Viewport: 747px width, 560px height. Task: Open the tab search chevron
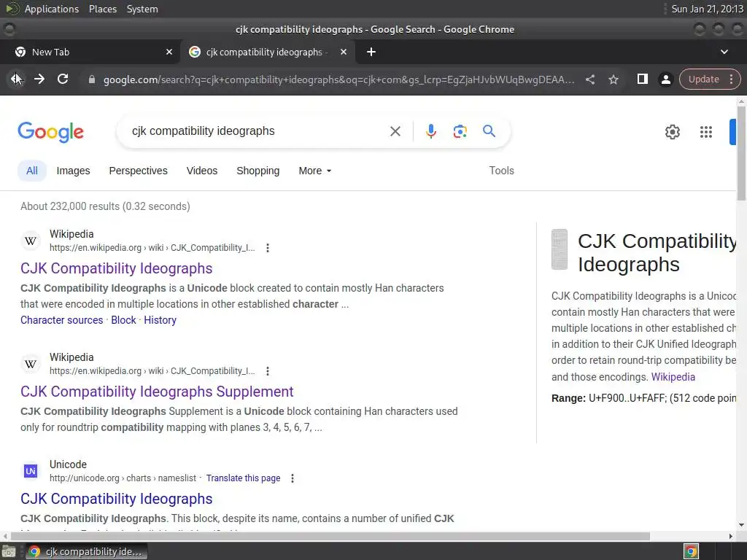[724, 52]
